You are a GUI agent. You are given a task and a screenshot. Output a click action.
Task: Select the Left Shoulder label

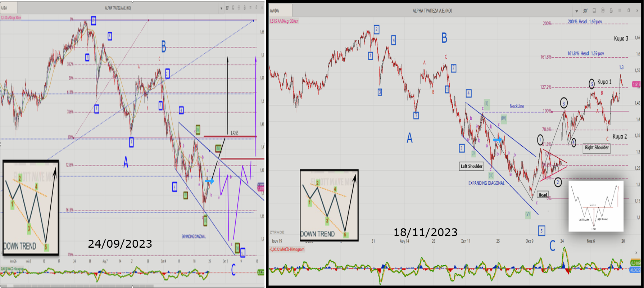point(471,166)
